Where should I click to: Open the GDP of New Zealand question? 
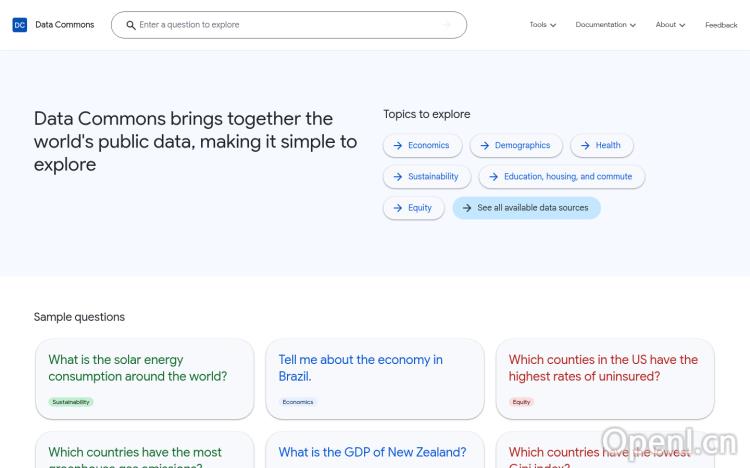(372, 452)
